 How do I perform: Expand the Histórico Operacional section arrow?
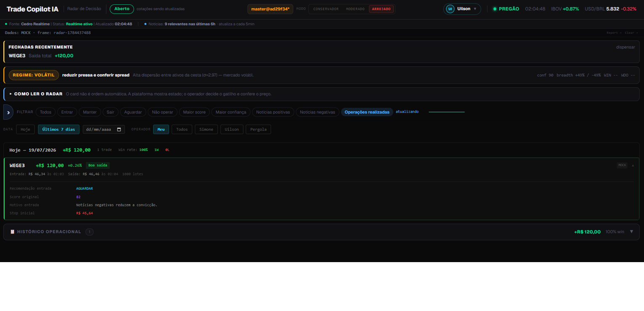pyautogui.click(x=631, y=232)
